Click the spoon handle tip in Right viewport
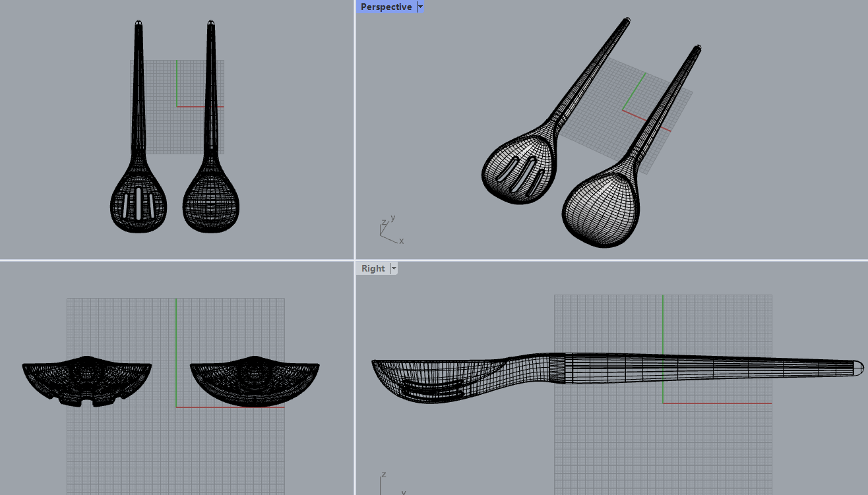The height and width of the screenshot is (495, 868). (x=855, y=368)
